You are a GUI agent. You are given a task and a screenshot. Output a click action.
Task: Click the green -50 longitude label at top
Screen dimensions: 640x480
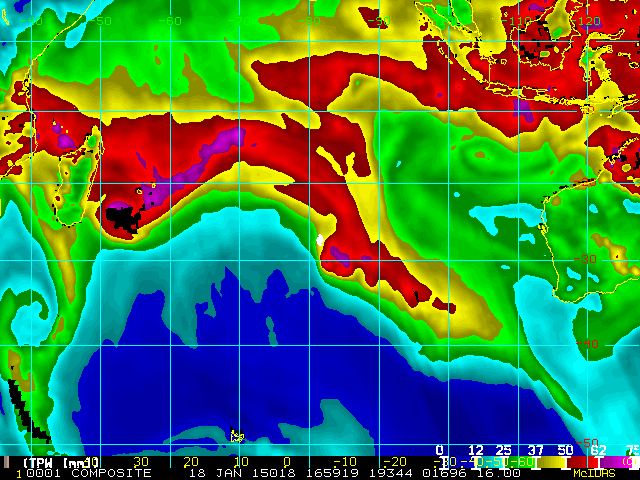(100, 20)
